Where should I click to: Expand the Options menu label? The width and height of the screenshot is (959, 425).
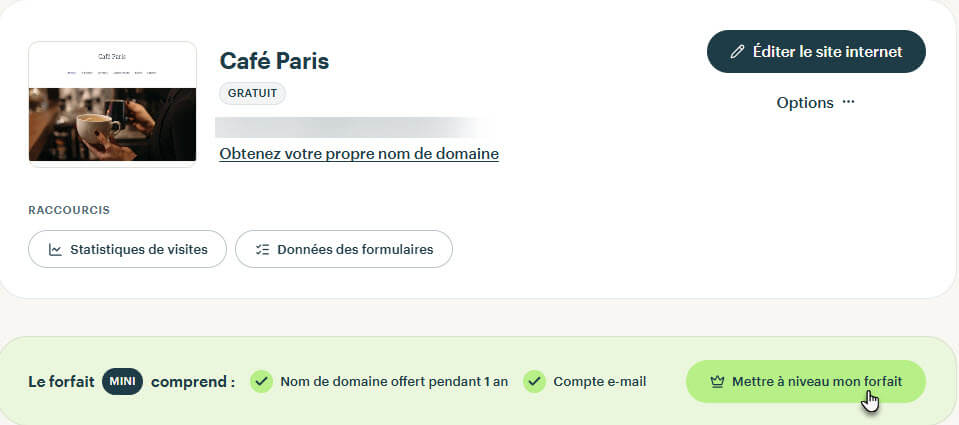(x=805, y=103)
